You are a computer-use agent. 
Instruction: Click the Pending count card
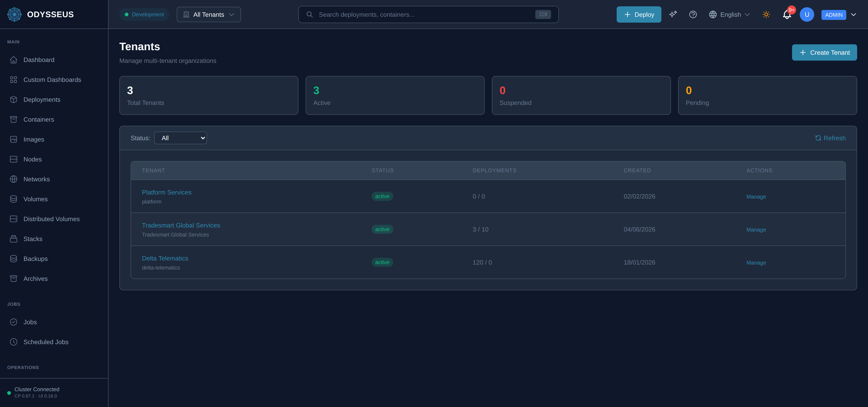767,95
